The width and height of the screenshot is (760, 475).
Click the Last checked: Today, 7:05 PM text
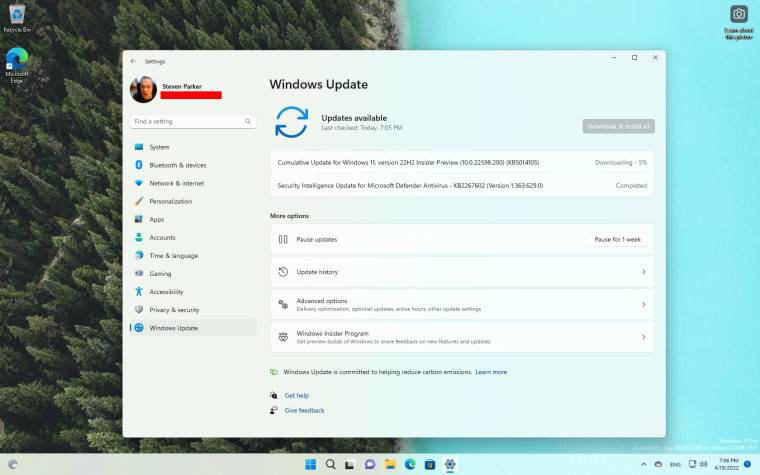pos(362,128)
